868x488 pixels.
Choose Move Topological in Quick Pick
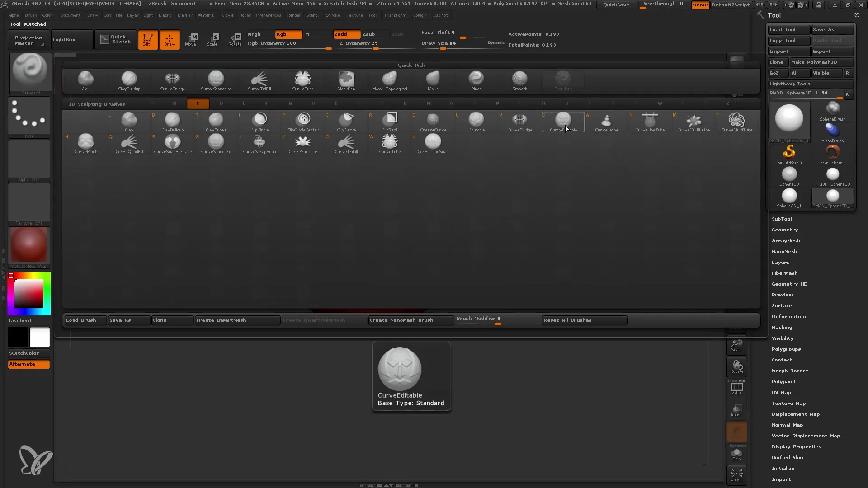[390, 81]
